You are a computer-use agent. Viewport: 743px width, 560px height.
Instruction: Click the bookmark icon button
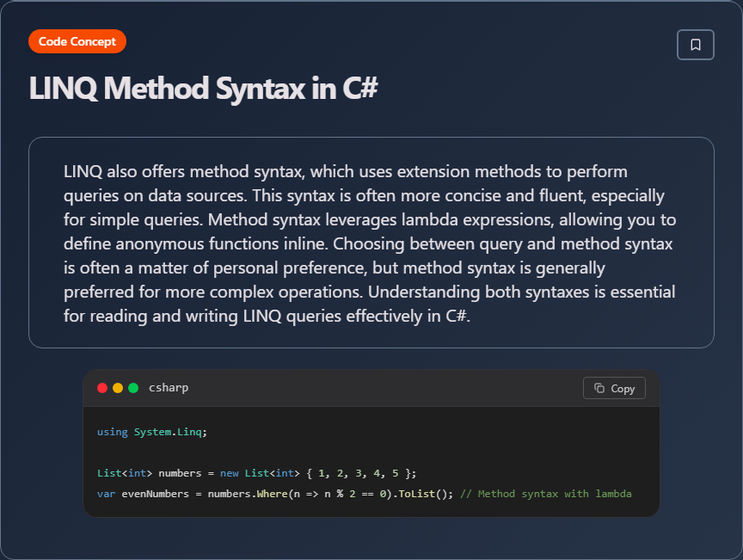[x=695, y=45]
